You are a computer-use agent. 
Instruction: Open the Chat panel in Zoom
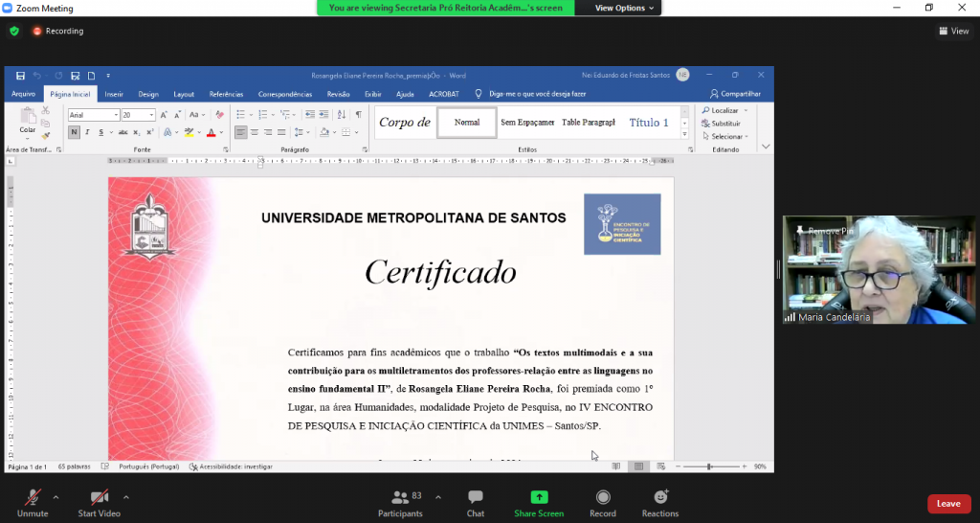(476, 504)
